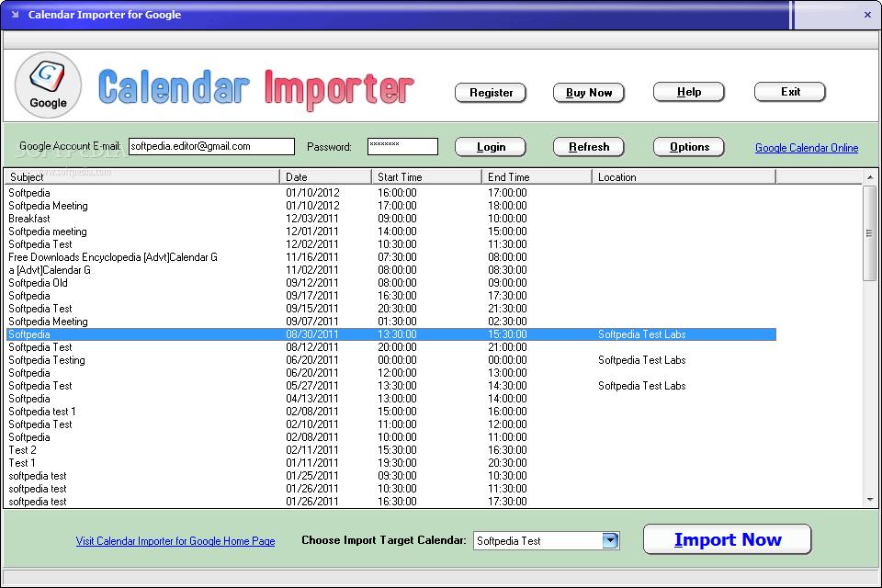Click the title bar app icon
882x588 pixels.
(x=16, y=15)
